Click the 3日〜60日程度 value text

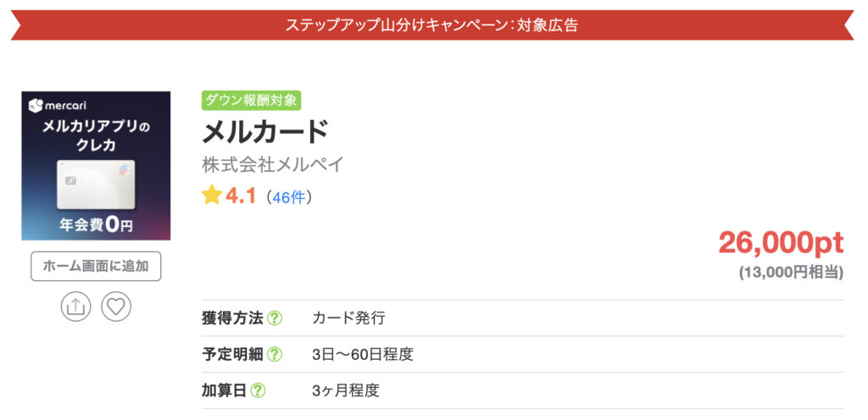363,354
